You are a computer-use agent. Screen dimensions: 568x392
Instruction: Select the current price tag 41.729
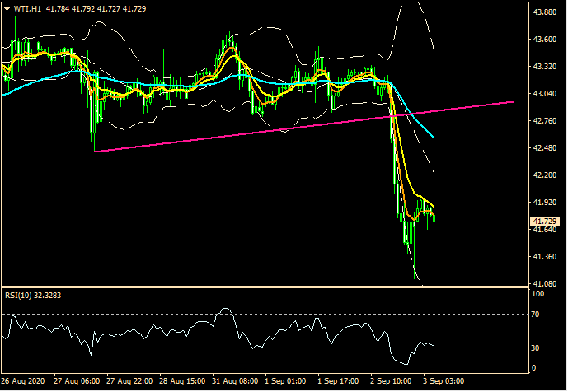(x=544, y=222)
